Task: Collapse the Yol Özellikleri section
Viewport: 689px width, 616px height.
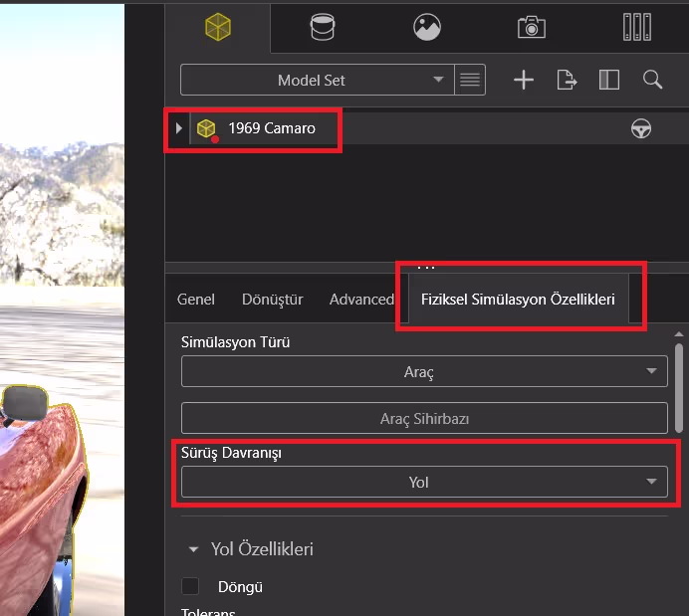Action: point(193,549)
